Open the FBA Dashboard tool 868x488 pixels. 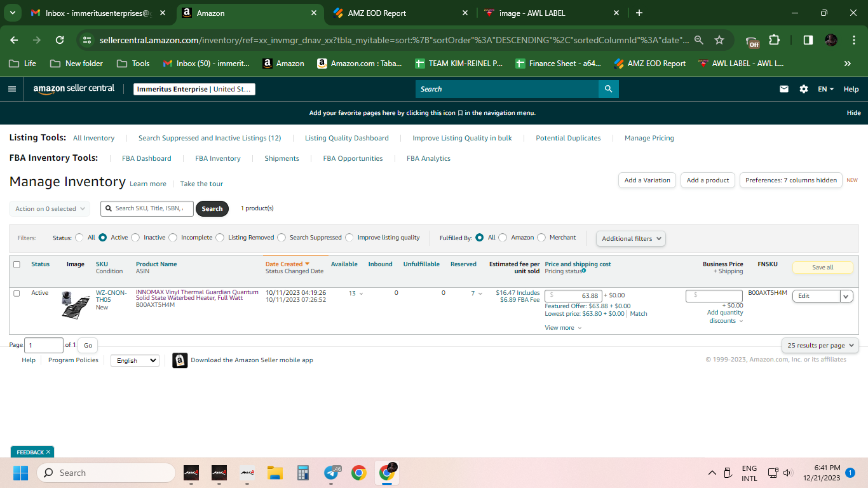(x=147, y=158)
